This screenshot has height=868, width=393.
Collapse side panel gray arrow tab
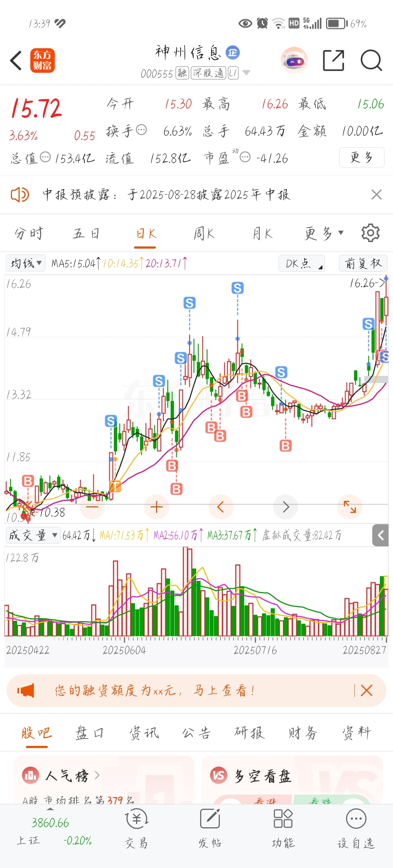point(381,535)
